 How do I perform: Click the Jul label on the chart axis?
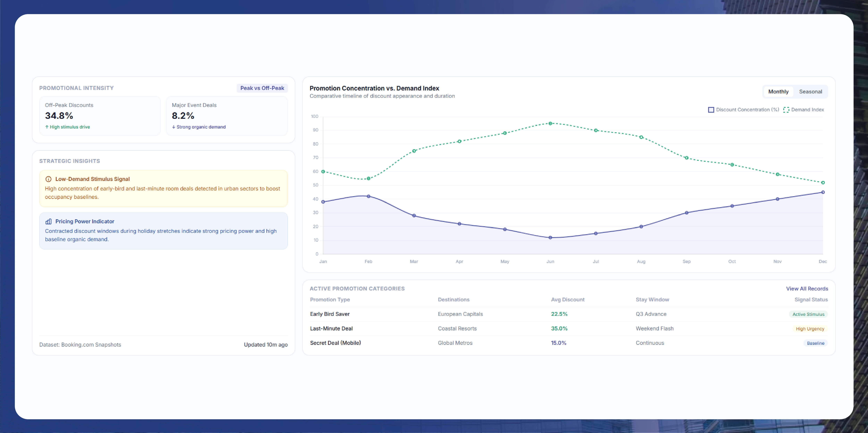[596, 261]
